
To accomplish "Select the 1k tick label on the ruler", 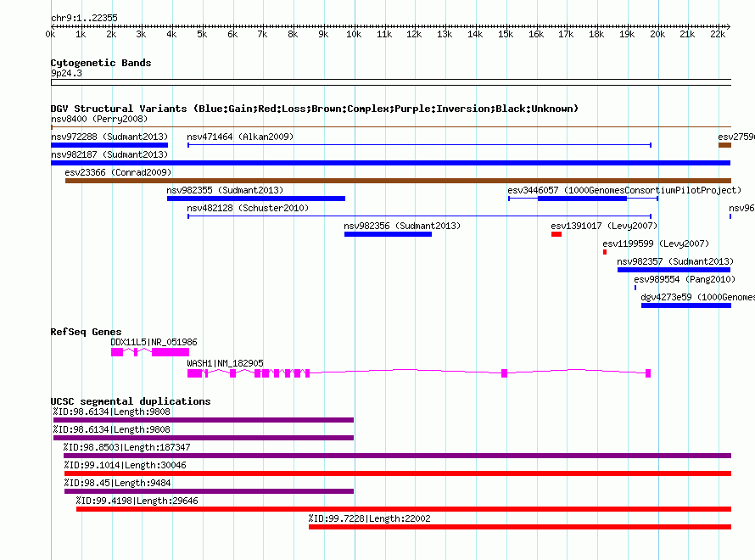I will [x=81, y=34].
